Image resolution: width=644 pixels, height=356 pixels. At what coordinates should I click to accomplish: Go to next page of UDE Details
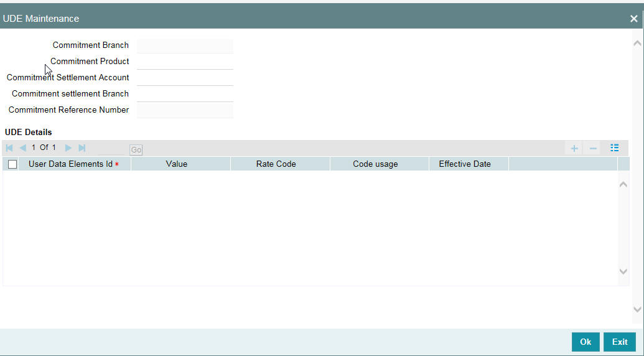[x=68, y=148]
